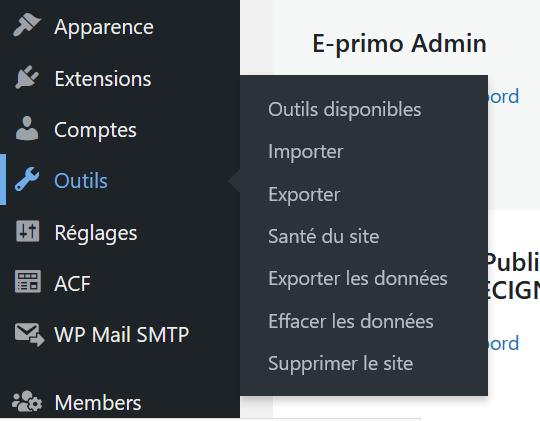Select Exporter les données
This screenshot has height=421, width=540.
(x=358, y=278)
